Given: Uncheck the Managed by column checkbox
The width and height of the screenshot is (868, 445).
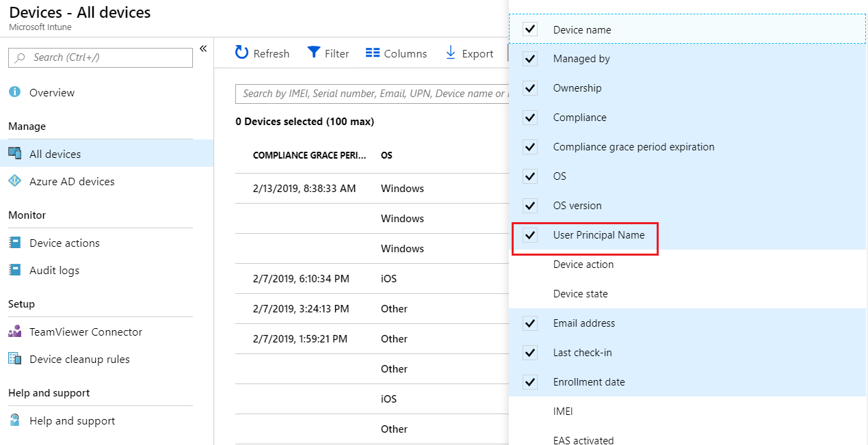Looking at the screenshot, I should point(530,59).
